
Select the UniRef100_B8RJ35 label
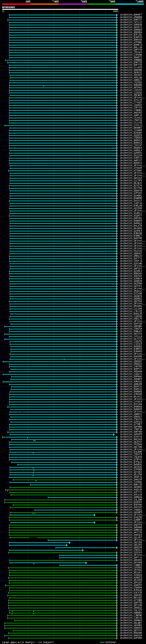[131, 485]
